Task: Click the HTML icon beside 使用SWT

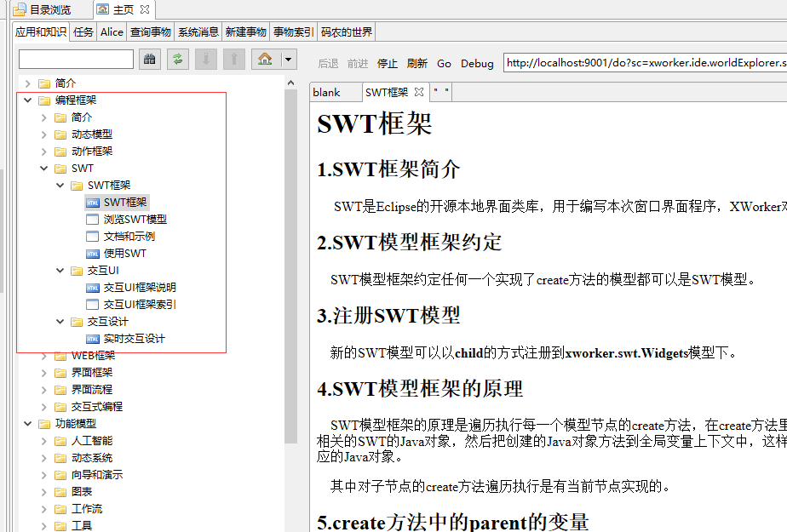Action: coord(92,254)
